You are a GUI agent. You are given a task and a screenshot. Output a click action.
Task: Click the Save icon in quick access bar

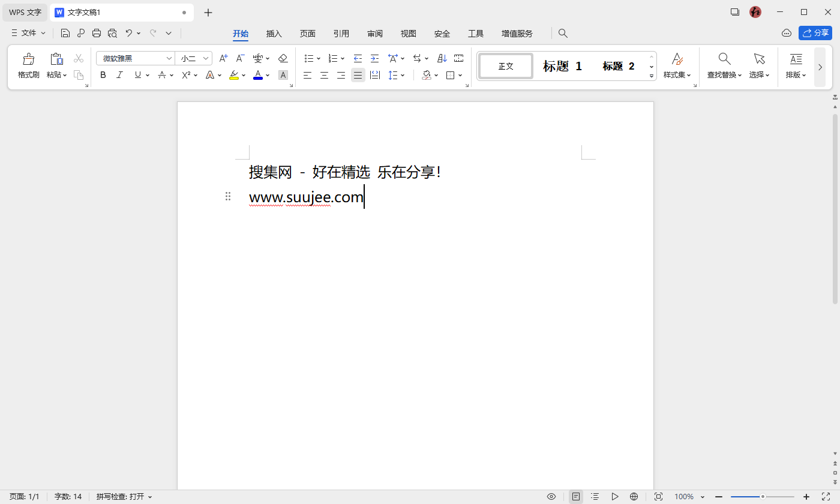click(65, 33)
